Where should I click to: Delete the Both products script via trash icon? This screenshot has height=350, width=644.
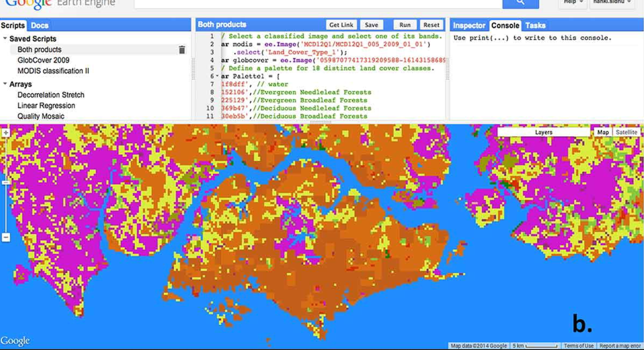click(182, 50)
